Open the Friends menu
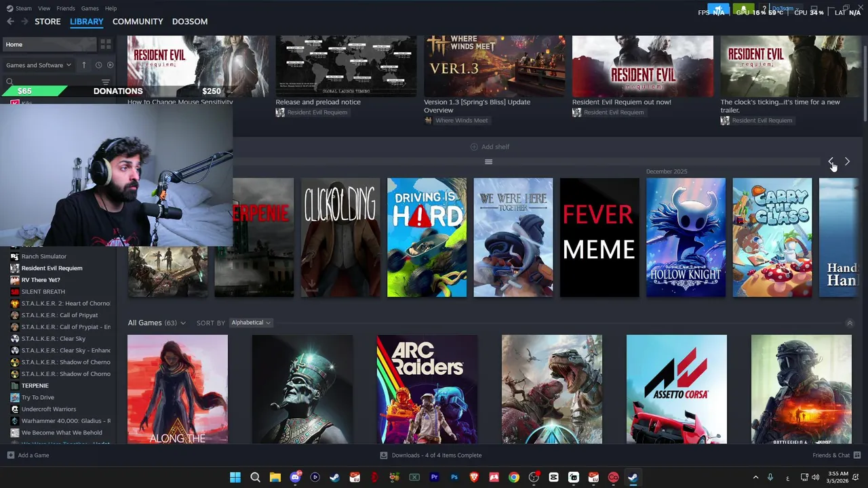868x488 pixels. tap(66, 8)
